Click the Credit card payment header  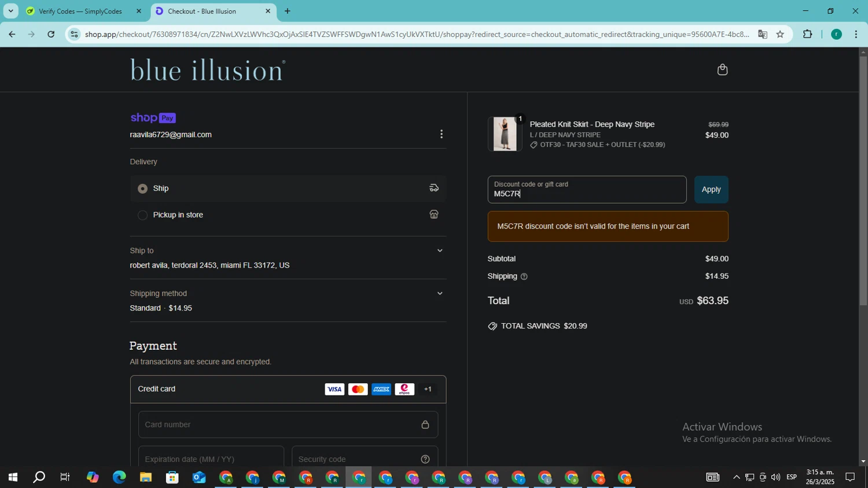coord(288,389)
